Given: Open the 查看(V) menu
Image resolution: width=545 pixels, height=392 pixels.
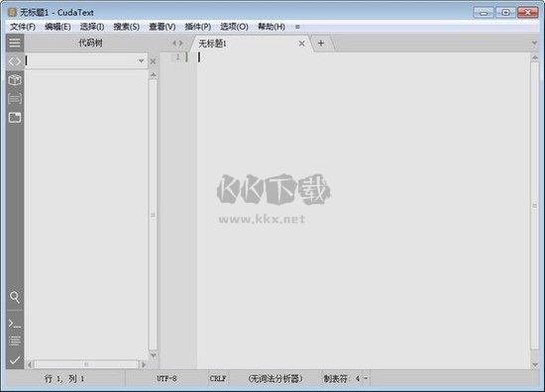Looking at the screenshot, I should [x=162, y=27].
